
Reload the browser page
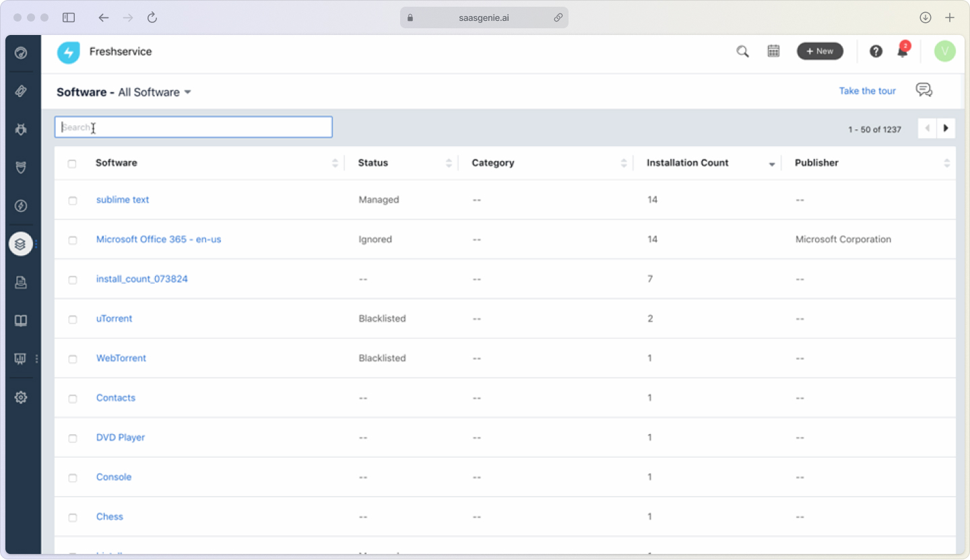pos(152,17)
